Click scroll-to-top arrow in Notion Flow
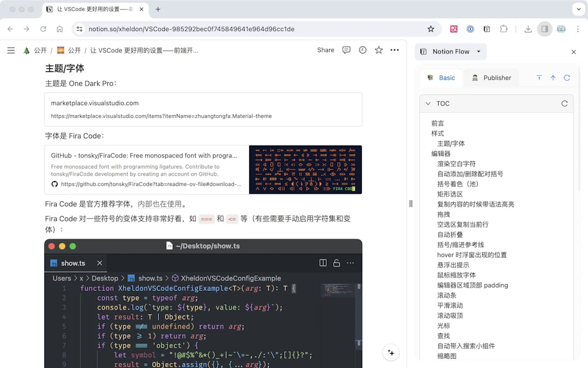This screenshot has height=368, width=588. tap(553, 78)
